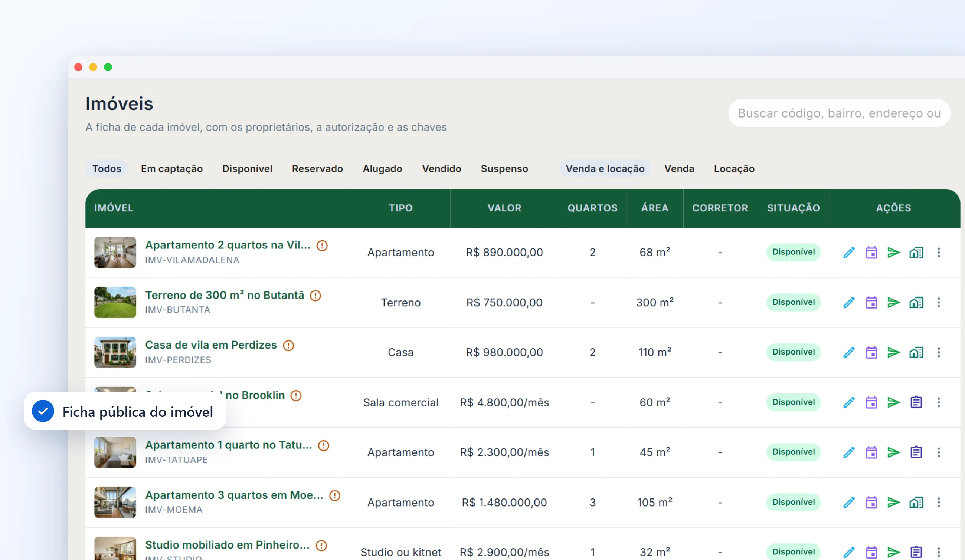Filter by Vendido status

click(x=441, y=169)
